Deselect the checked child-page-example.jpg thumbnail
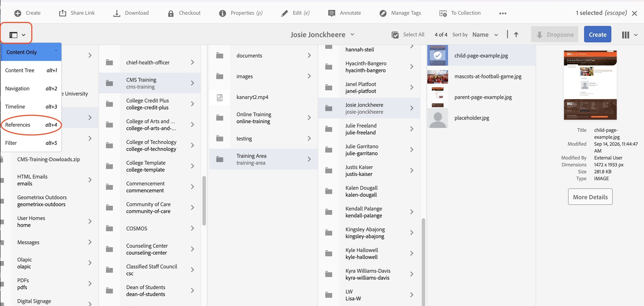This screenshot has height=306, width=644. (437, 55)
